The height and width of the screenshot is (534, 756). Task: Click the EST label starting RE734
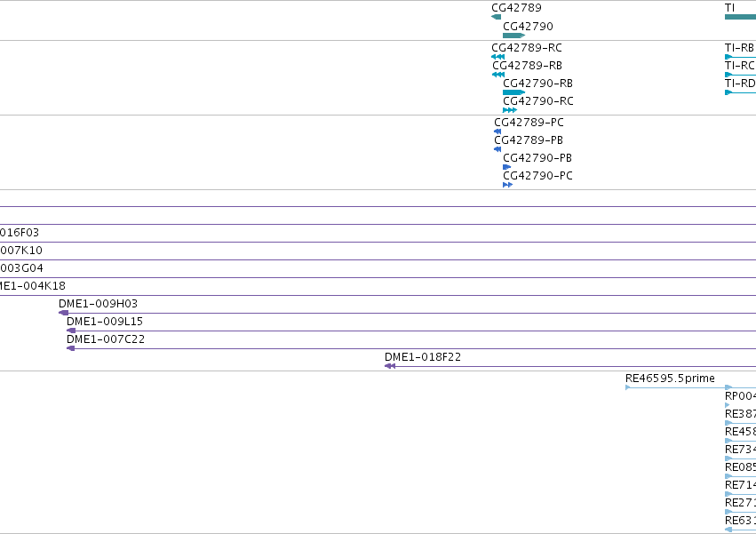pyautogui.click(x=740, y=450)
